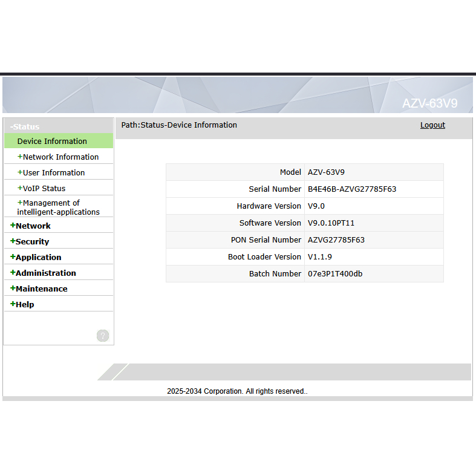Expand the Administration menu section
Screen dimensions: 476x476
(x=45, y=273)
